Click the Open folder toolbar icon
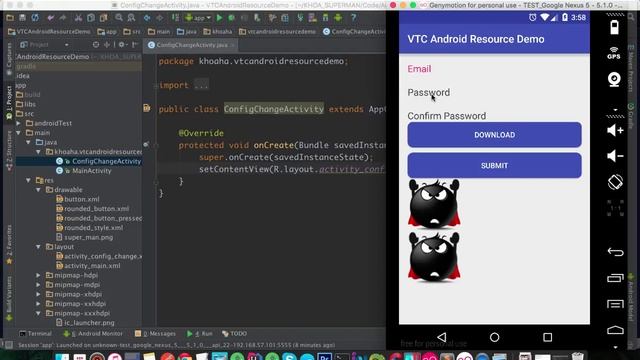 pos(10,18)
